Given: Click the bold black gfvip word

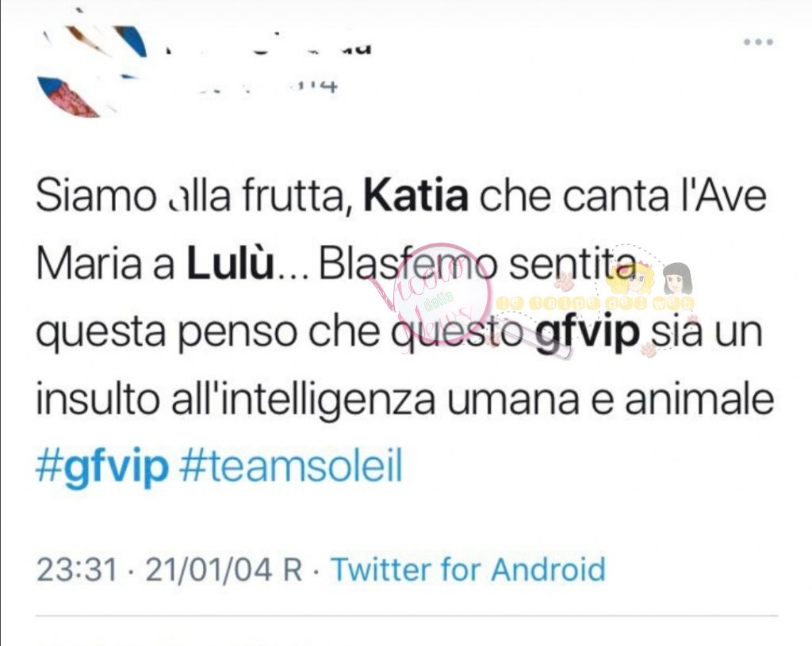Looking at the screenshot, I should (588, 334).
